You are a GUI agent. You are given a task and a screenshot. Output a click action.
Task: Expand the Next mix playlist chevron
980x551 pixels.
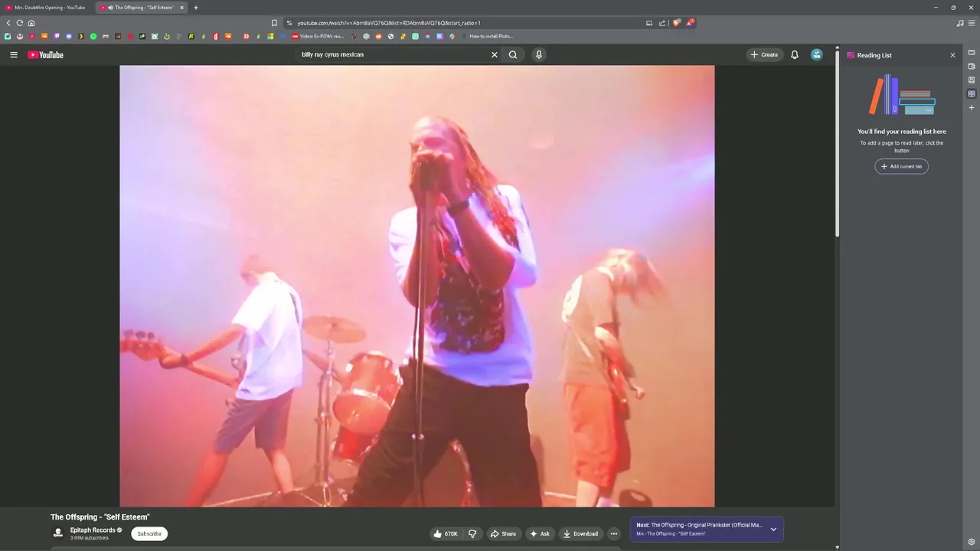click(x=773, y=529)
